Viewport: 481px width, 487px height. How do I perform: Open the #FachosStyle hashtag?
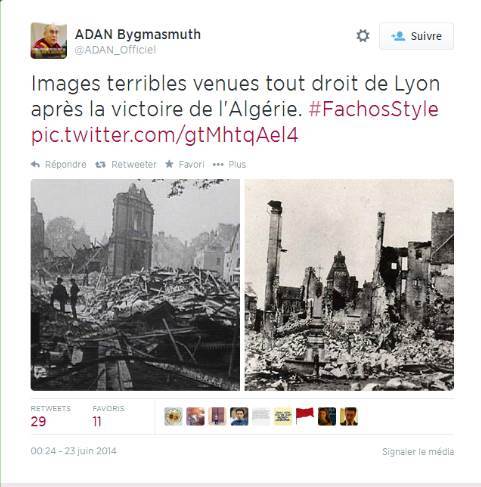373,110
